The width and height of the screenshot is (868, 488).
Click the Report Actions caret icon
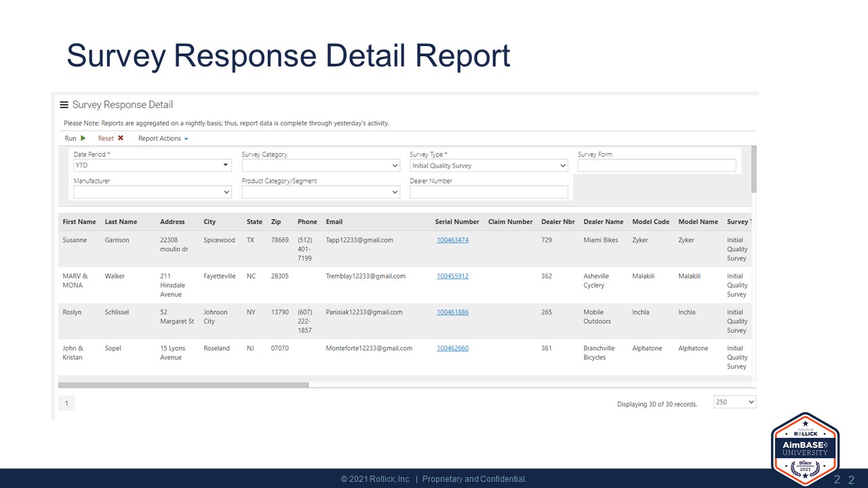184,138
